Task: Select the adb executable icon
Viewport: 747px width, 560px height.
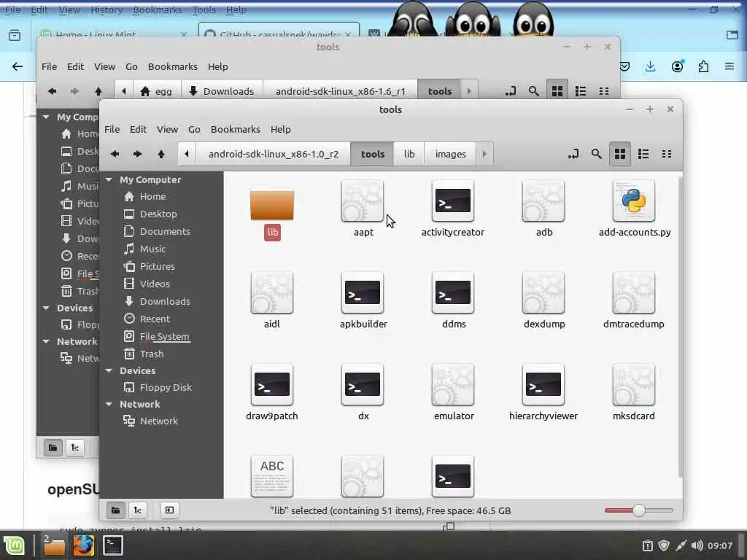Action: point(543,201)
